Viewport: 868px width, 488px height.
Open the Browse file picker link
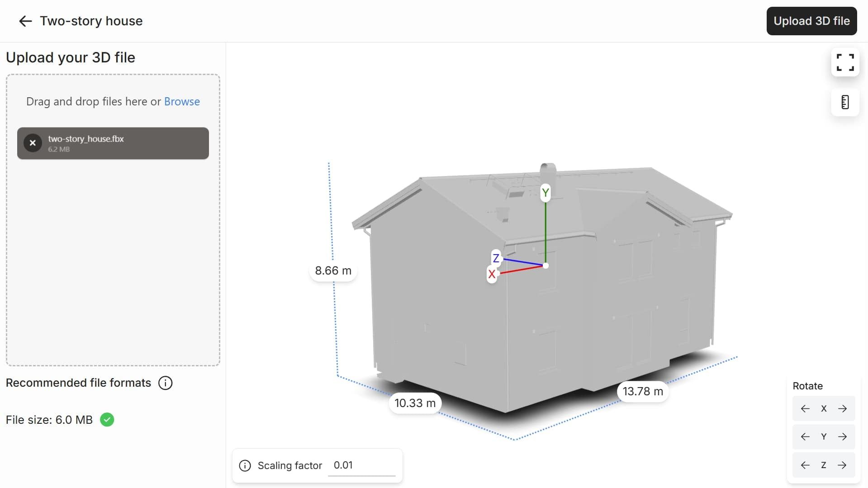pos(181,101)
